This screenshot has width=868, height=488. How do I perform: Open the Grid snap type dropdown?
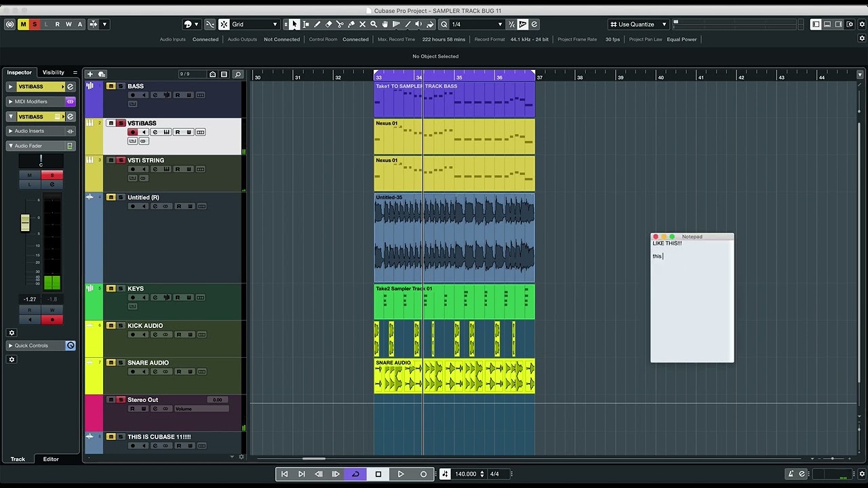[x=254, y=24]
